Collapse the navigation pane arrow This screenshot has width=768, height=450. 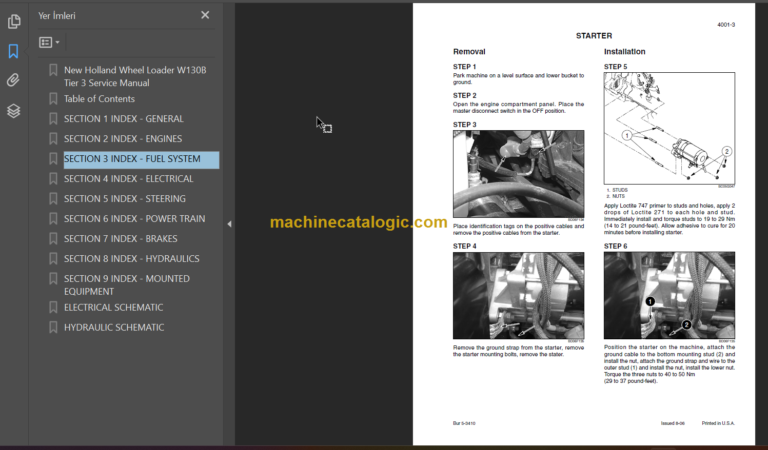229,224
